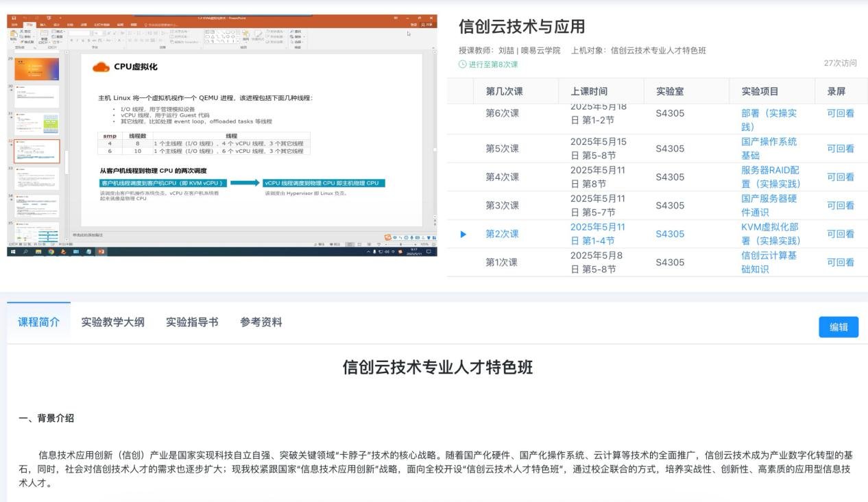Open 可回看 replay for 第1次课
The width and height of the screenshot is (868, 502).
point(840,262)
